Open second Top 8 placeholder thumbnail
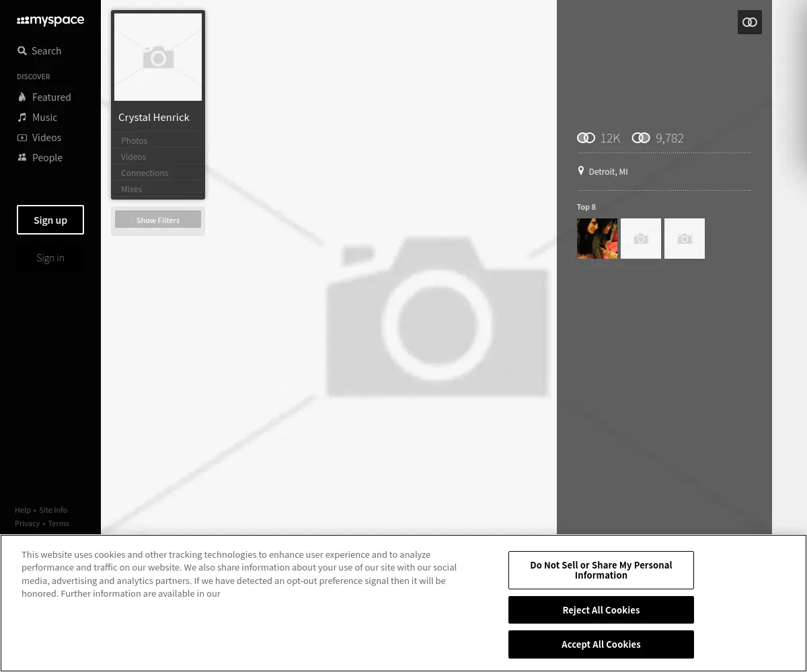 (641, 239)
